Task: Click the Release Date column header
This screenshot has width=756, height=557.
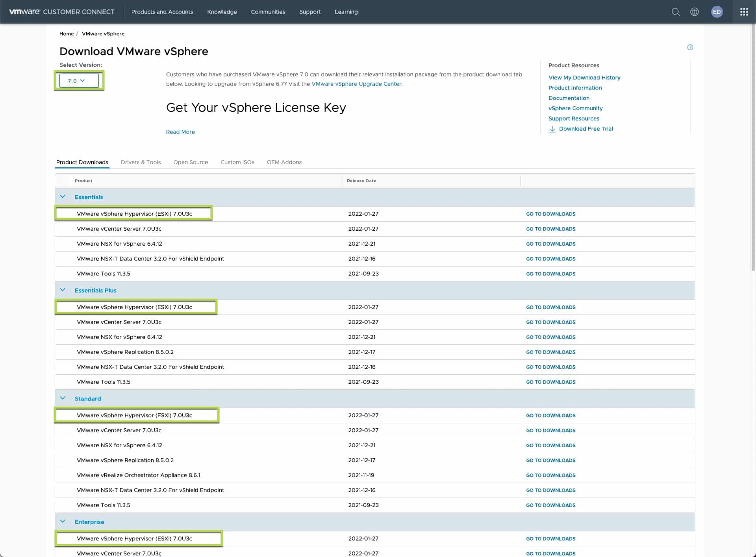Action: pyautogui.click(x=361, y=181)
